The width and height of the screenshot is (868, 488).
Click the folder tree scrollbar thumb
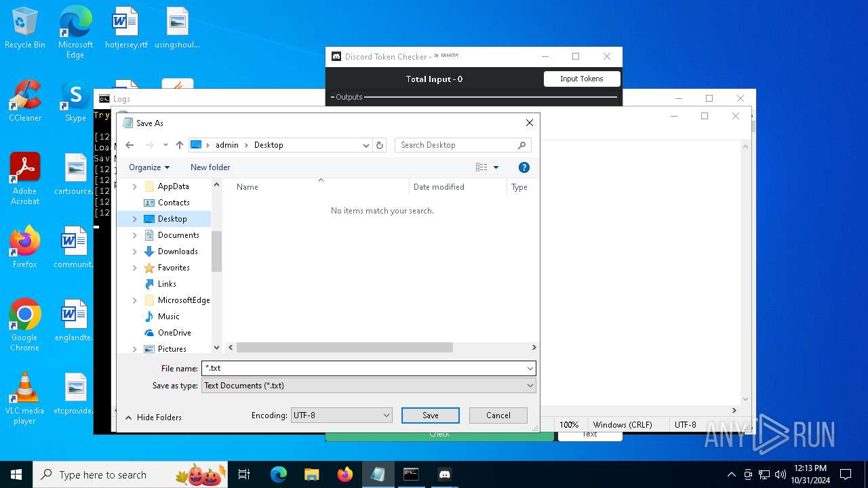point(217,251)
